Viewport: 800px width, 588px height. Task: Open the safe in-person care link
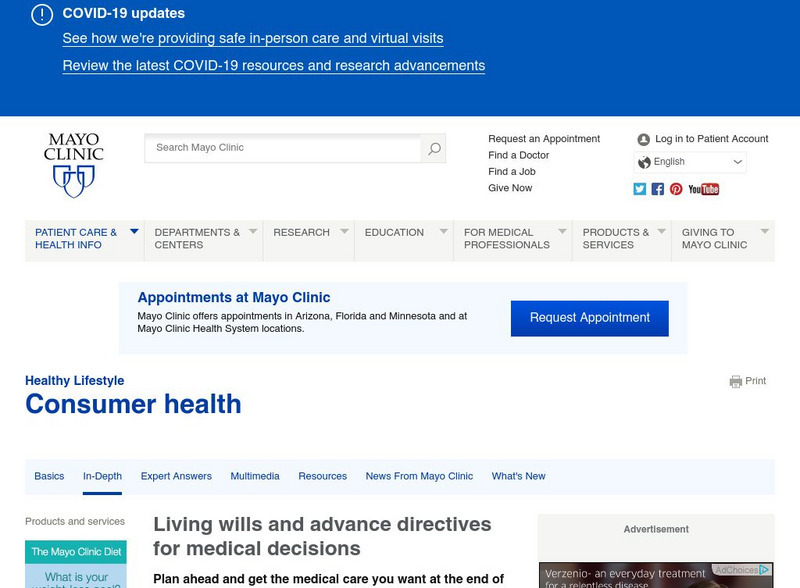click(252, 39)
